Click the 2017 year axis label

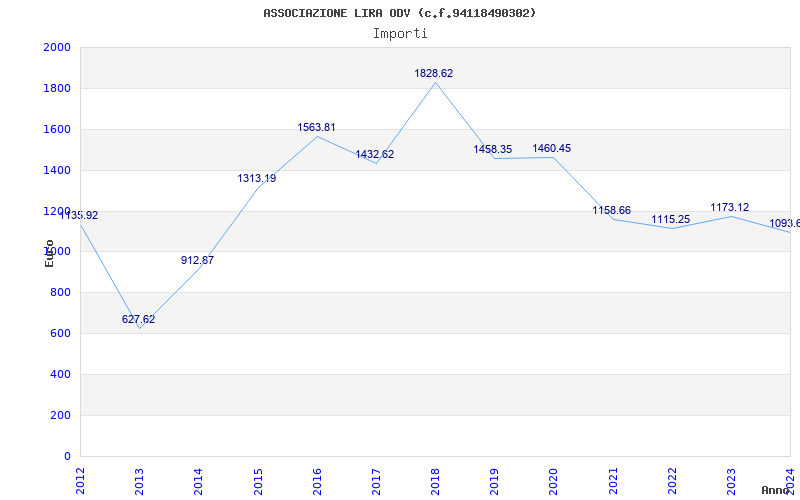coord(376,481)
